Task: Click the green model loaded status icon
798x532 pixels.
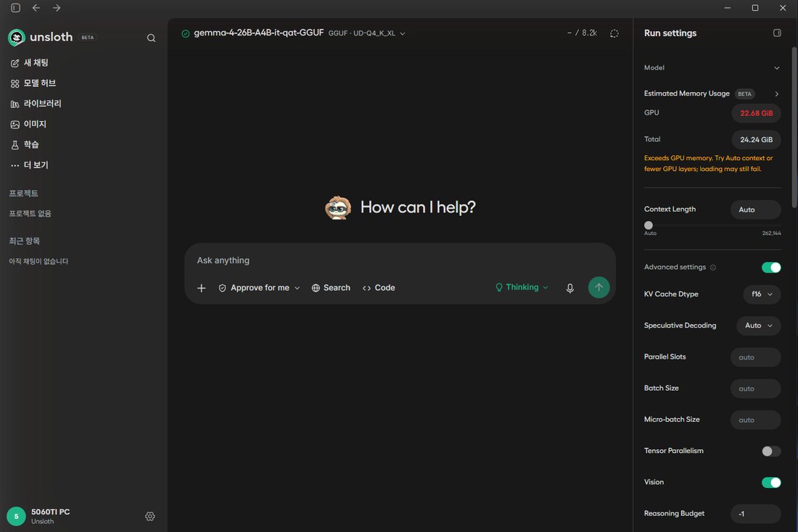Action: tap(185, 33)
